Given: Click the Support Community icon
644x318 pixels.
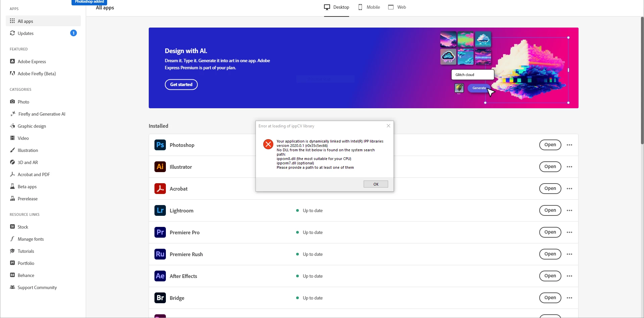Looking at the screenshot, I should [x=12, y=287].
